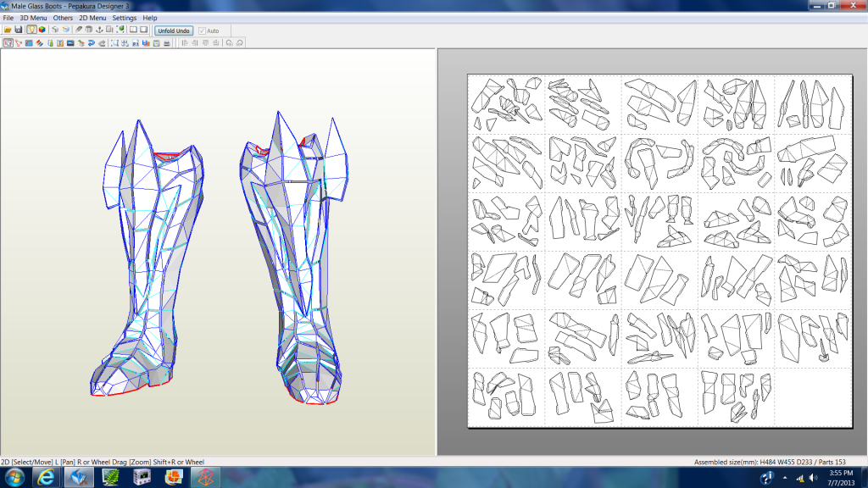Click the align-left icon in alignment group
The image size is (868, 488).
click(185, 42)
